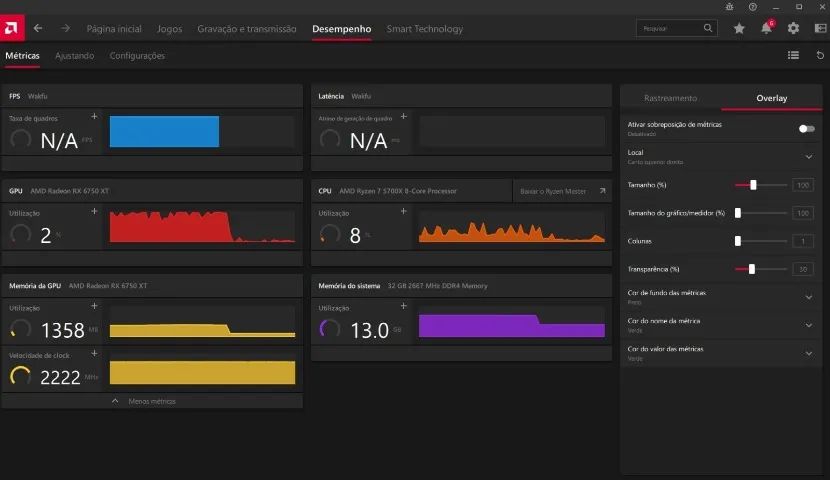
Task: Collapse with Menos métricas chevron
Action: (x=115, y=401)
